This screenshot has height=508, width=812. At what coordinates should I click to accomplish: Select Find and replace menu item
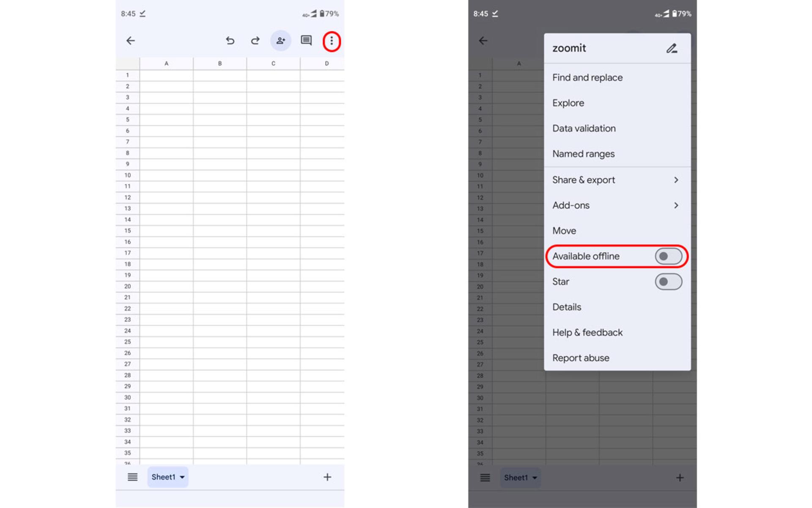587,77
